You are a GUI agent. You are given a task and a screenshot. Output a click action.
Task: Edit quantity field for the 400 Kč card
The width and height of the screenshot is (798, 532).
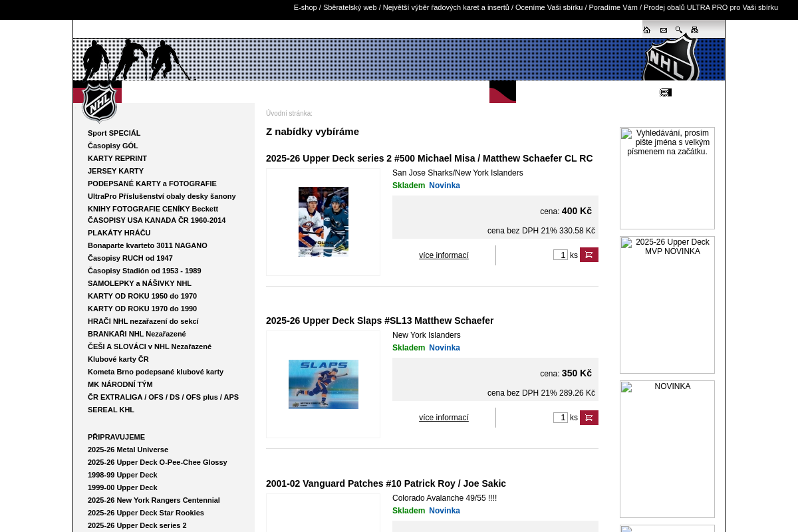[x=561, y=255]
